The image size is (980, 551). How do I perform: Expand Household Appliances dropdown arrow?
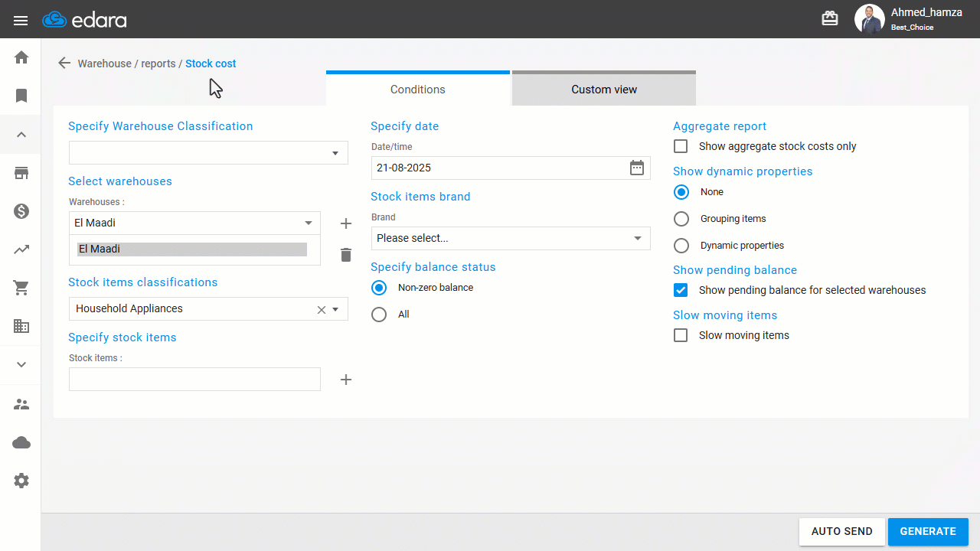click(x=335, y=309)
